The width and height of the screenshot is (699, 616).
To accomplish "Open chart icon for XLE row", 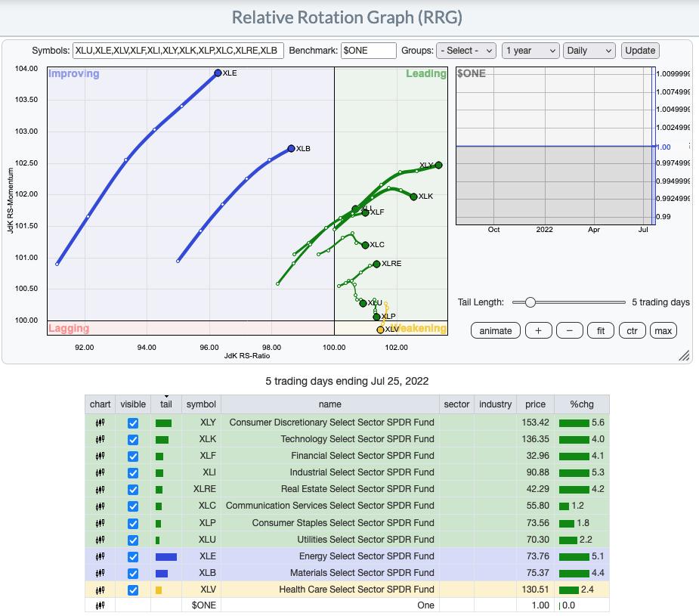I will pyautogui.click(x=100, y=556).
